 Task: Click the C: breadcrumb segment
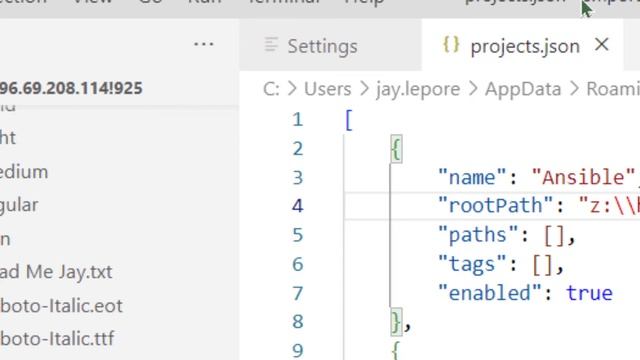[271, 89]
